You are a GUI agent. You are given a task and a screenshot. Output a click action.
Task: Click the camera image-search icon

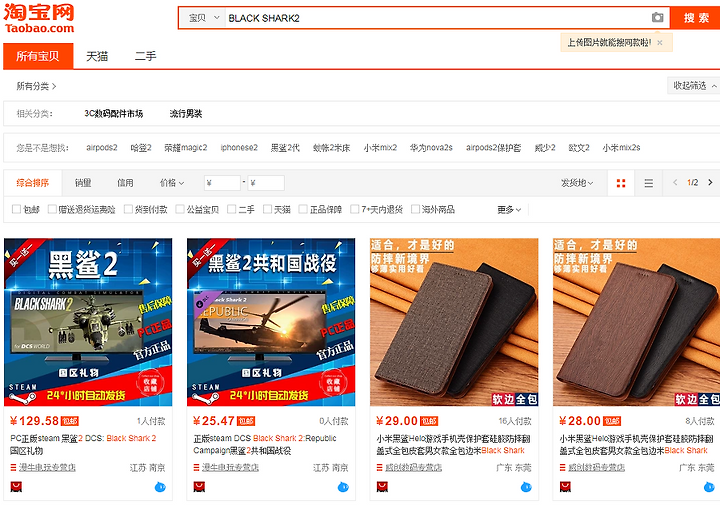pyautogui.click(x=657, y=17)
